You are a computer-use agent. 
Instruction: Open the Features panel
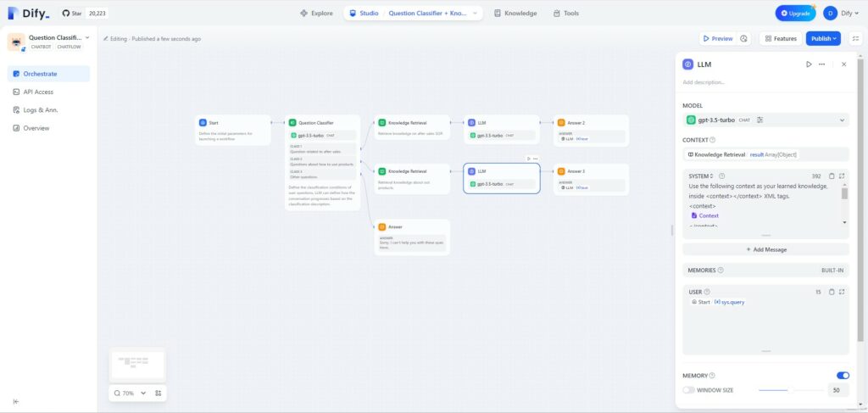[x=781, y=39]
